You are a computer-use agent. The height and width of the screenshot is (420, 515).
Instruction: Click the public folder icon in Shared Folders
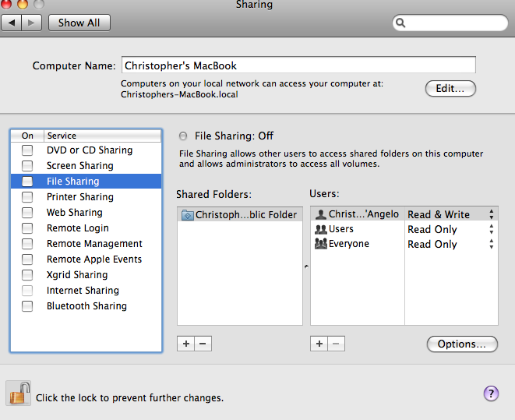(188, 215)
